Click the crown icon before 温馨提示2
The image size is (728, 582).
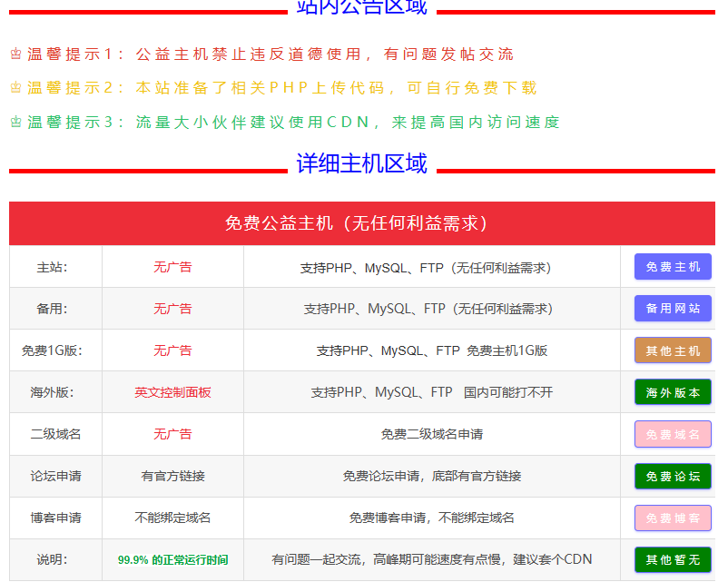(x=15, y=86)
